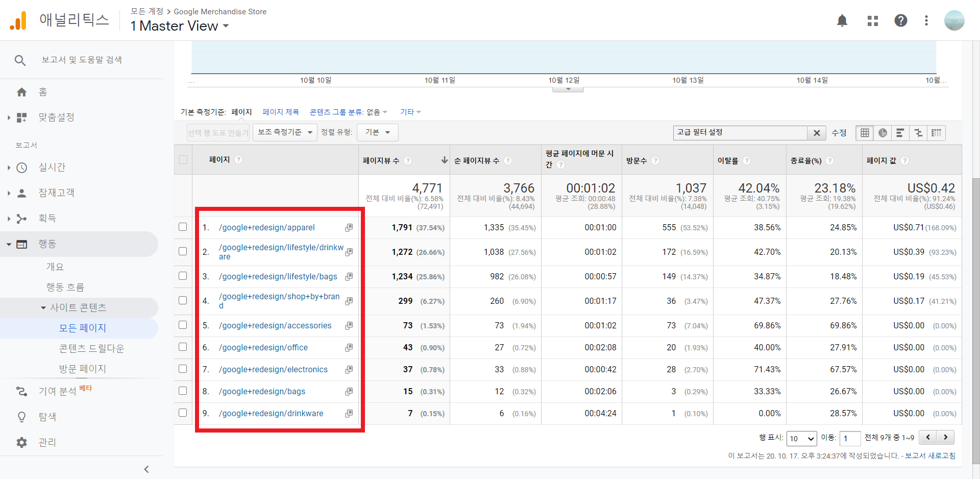This screenshot has height=479, width=980.
Task: Open /google+redesign/office external link icon
Action: [349, 348]
